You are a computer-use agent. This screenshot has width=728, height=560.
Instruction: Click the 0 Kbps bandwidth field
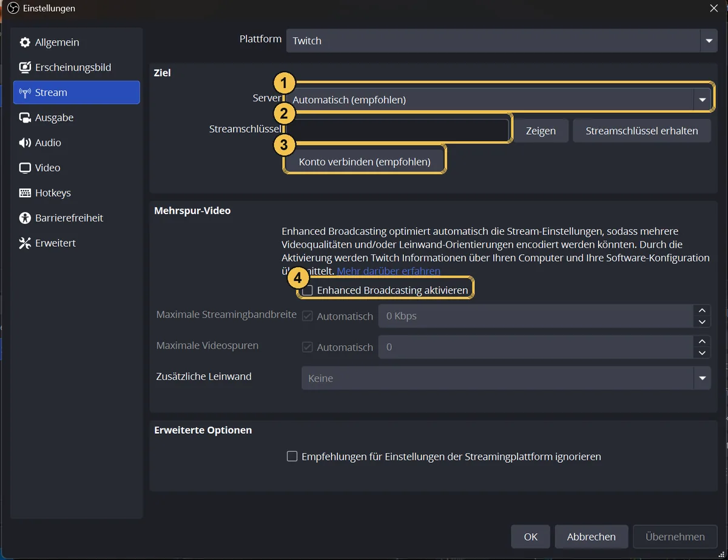click(x=536, y=316)
